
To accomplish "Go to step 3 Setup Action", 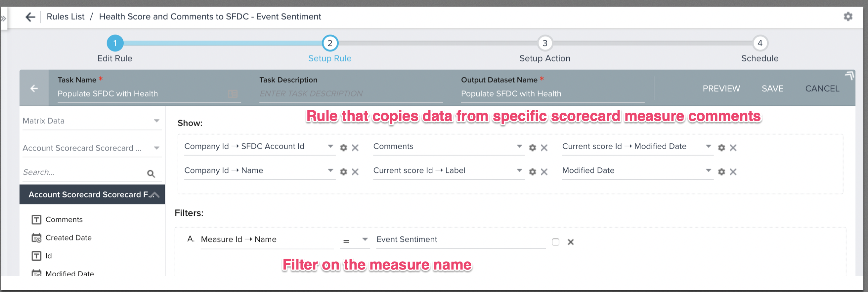I will click(x=545, y=43).
